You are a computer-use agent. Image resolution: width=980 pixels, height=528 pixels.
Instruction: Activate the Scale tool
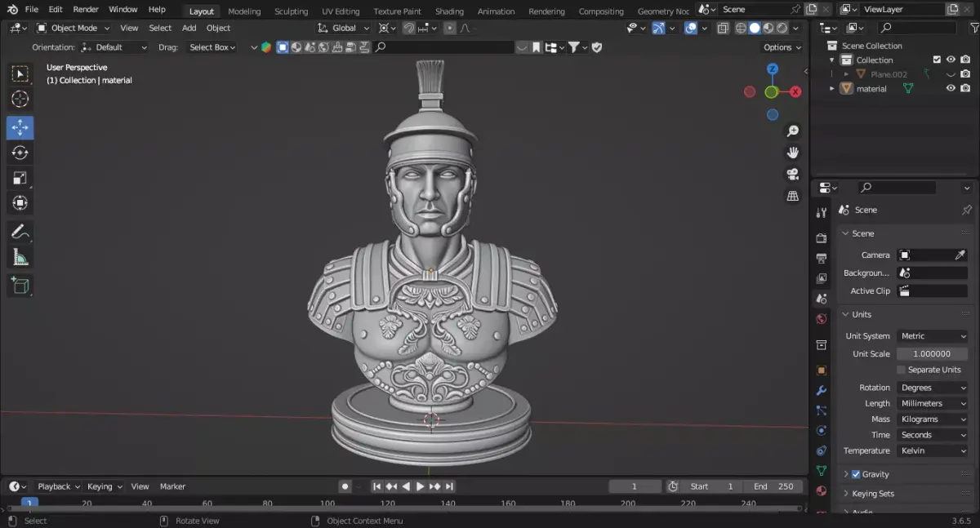(x=20, y=178)
